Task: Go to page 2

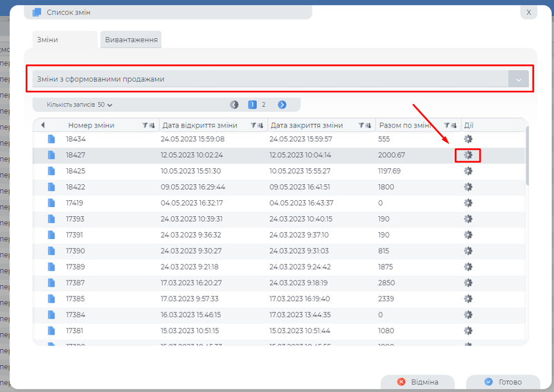Action: (x=263, y=105)
